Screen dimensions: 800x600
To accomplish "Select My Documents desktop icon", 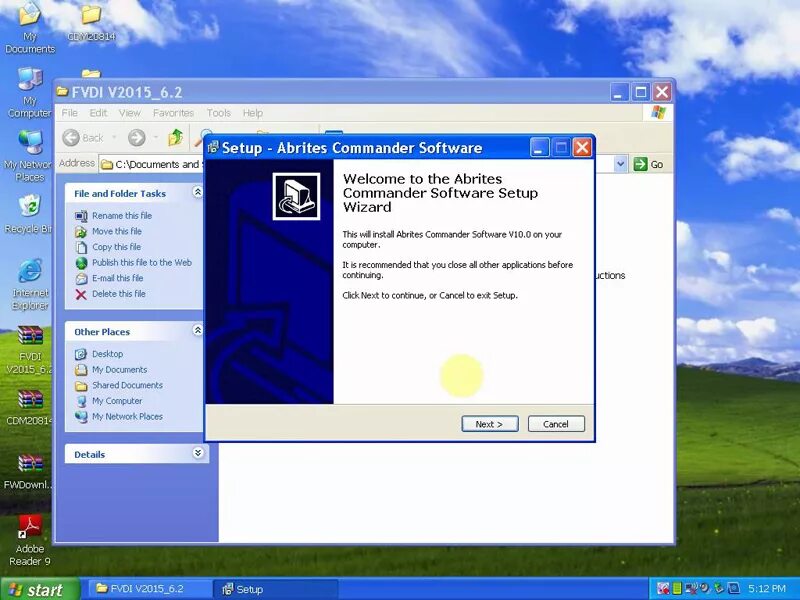I will (x=30, y=28).
